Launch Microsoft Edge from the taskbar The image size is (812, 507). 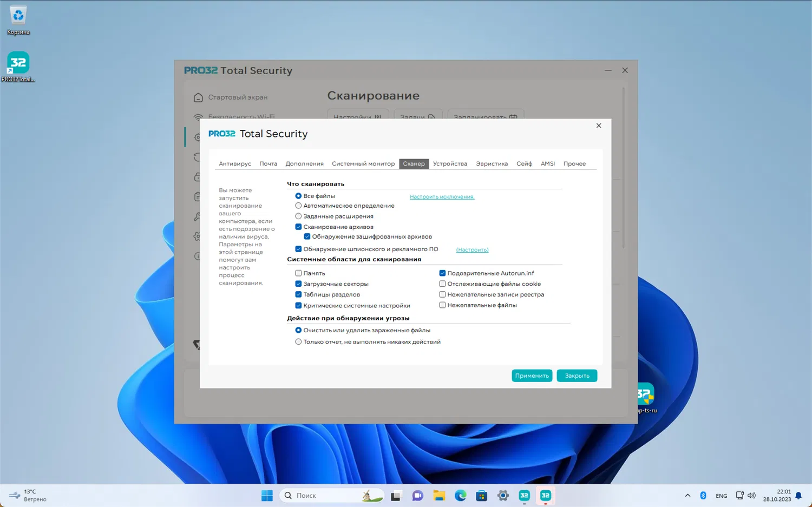tap(460, 496)
